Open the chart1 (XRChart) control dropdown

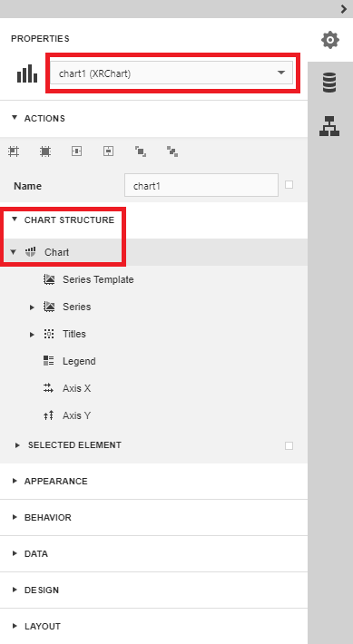click(172, 73)
